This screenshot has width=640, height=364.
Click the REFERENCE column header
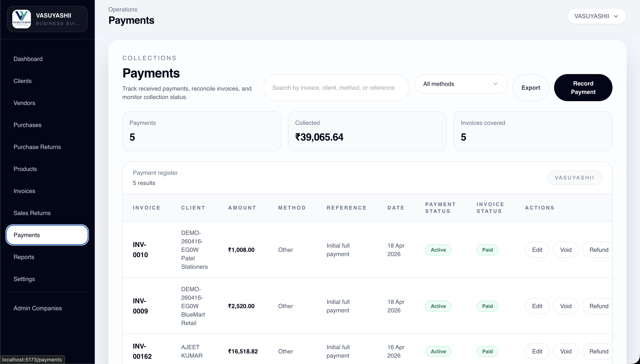(x=346, y=208)
